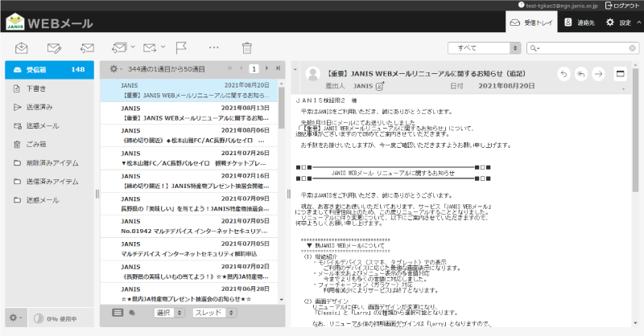Open message in new window icon
This screenshot has height=336, width=644.
tap(620, 74)
